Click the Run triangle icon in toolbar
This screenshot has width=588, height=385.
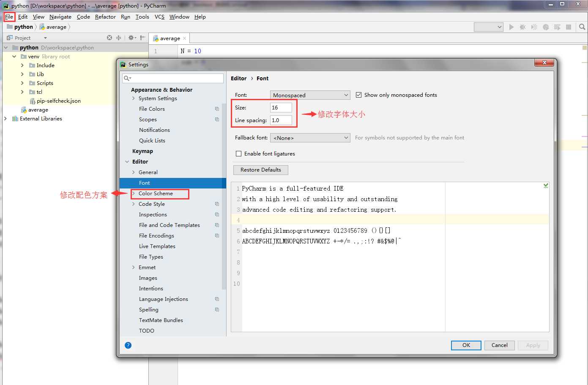[511, 27]
